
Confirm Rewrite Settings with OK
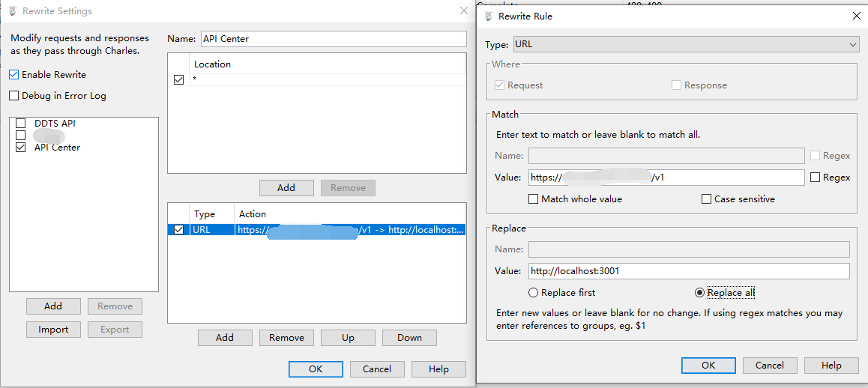316,369
